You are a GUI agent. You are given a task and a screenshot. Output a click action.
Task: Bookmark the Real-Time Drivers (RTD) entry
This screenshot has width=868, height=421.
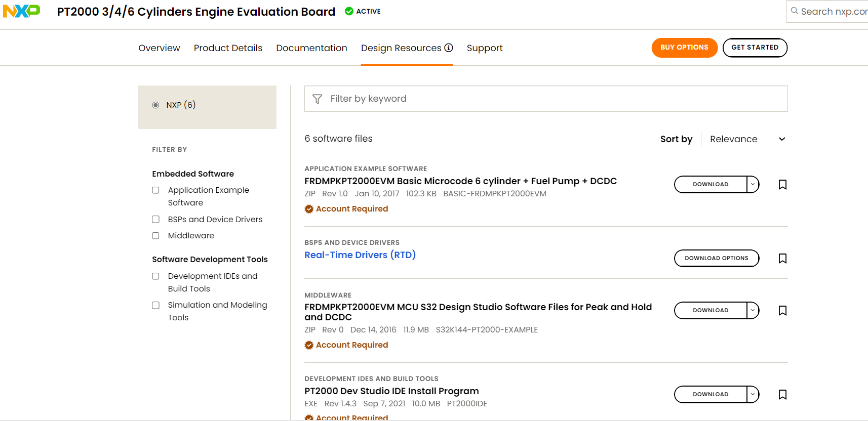click(x=782, y=259)
